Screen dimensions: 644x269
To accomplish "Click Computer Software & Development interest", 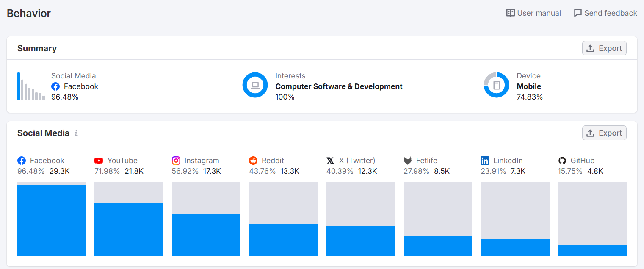I will click(x=339, y=86).
